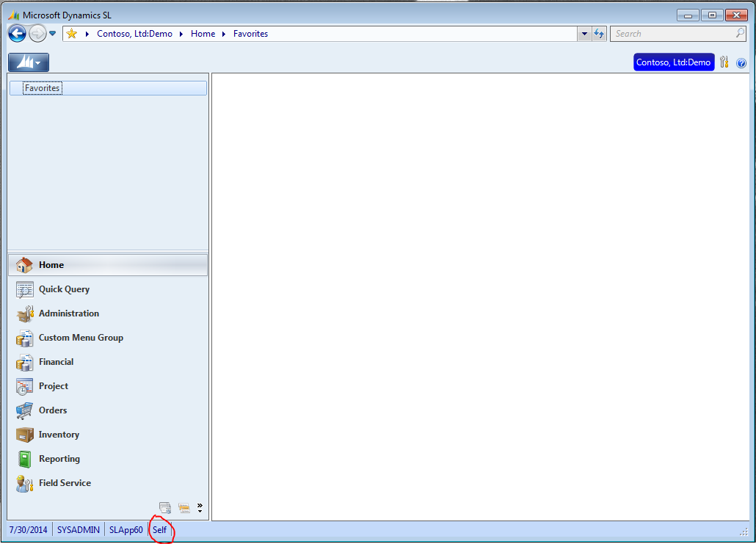Click the Refresh icon beside the address bar
This screenshot has width=756, height=544.
pos(599,34)
